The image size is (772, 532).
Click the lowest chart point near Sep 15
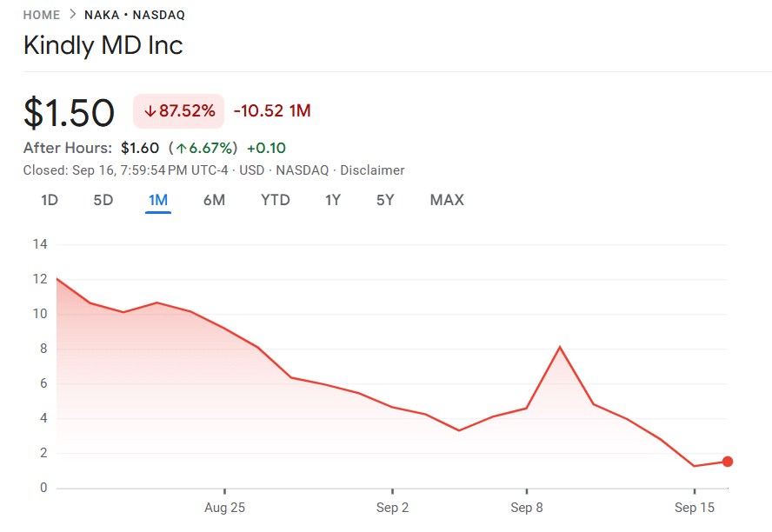695,465
